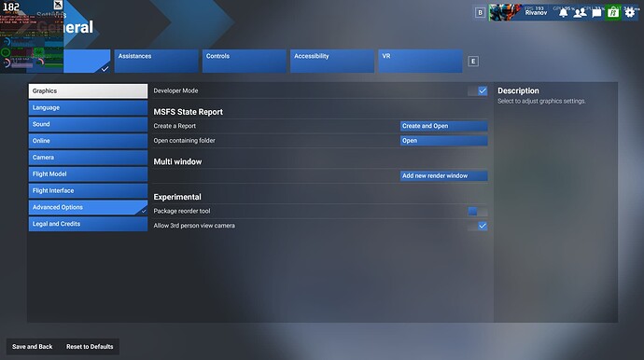
Task: Open the settings gear icon
Action: (x=630, y=12)
